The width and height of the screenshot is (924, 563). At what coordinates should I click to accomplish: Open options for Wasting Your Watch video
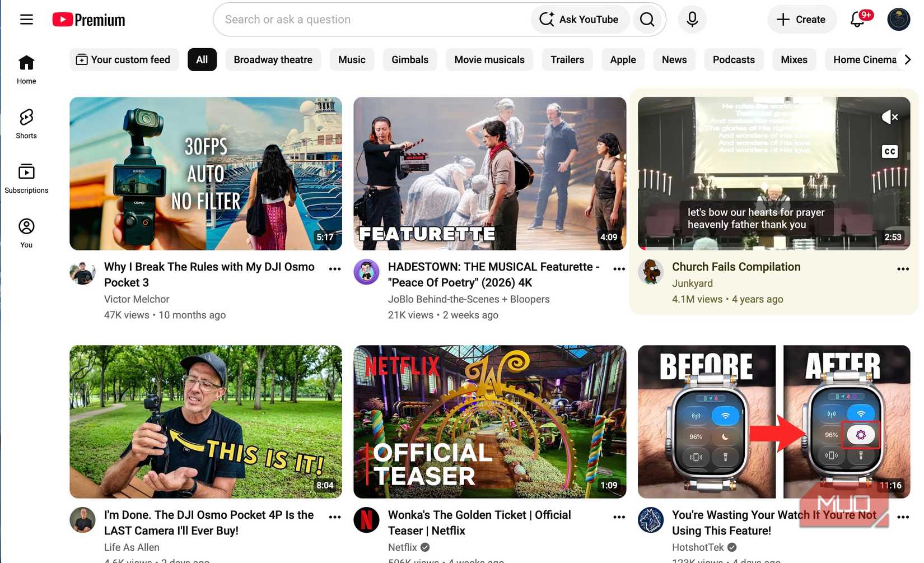coord(903,517)
